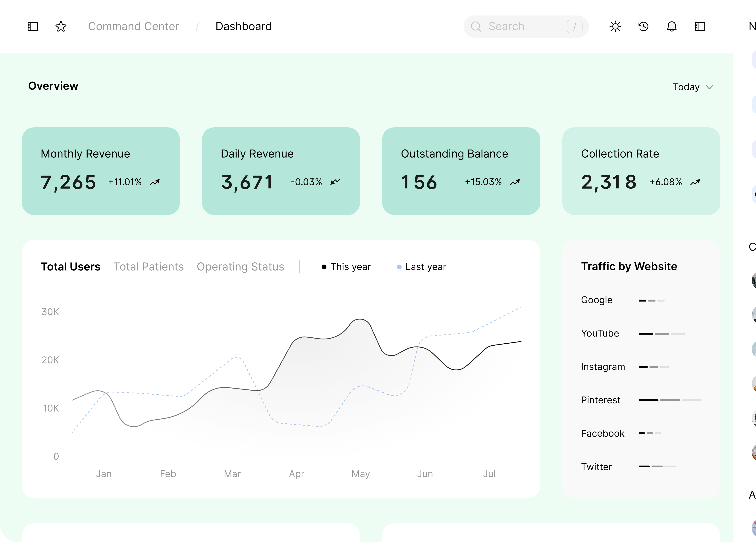Click Pinterest traffic progress bar
The width and height of the screenshot is (756, 542).
point(670,400)
